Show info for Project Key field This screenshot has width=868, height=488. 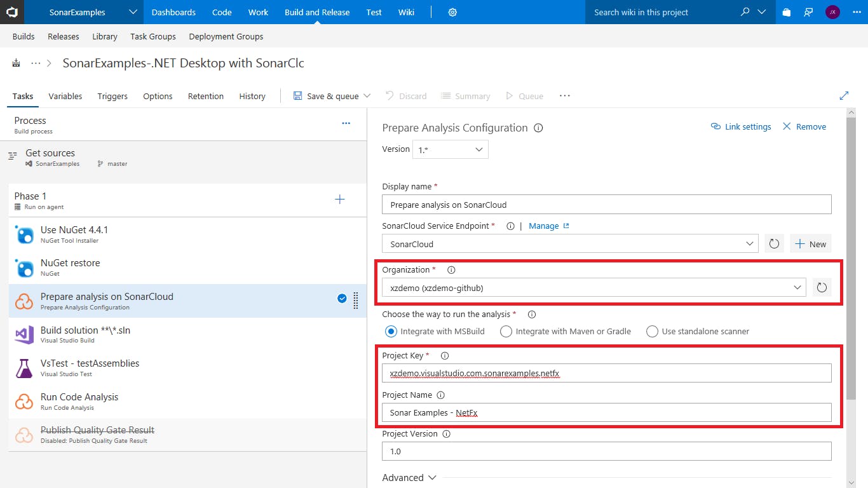pos(445,356)
